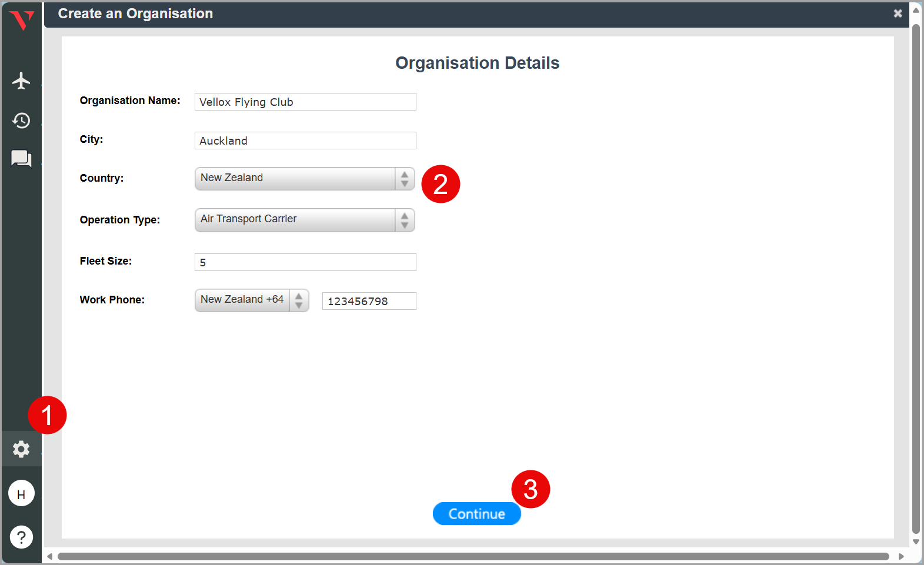Screen dimensions: 924x565
Task: Close the Create an Organisation dialog
Action: point(898,14)
